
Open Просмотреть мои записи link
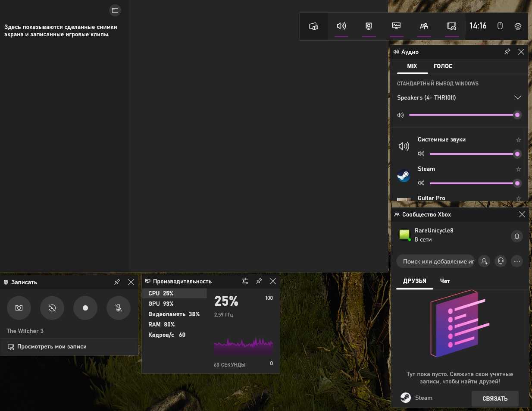52,347
